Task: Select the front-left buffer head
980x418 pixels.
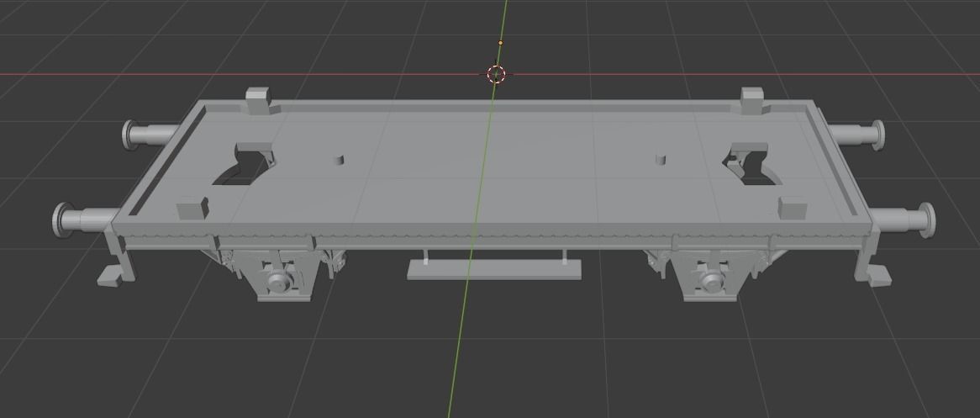Action: [62, 220]
